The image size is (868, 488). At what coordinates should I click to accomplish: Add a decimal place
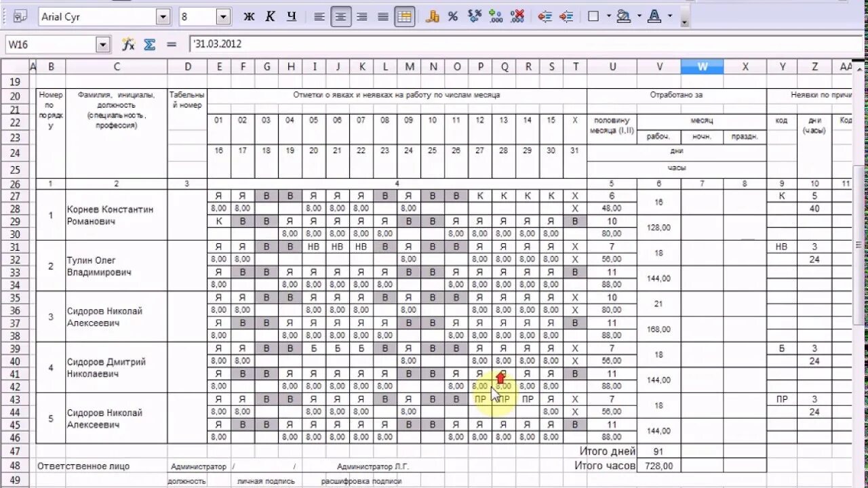496,17
